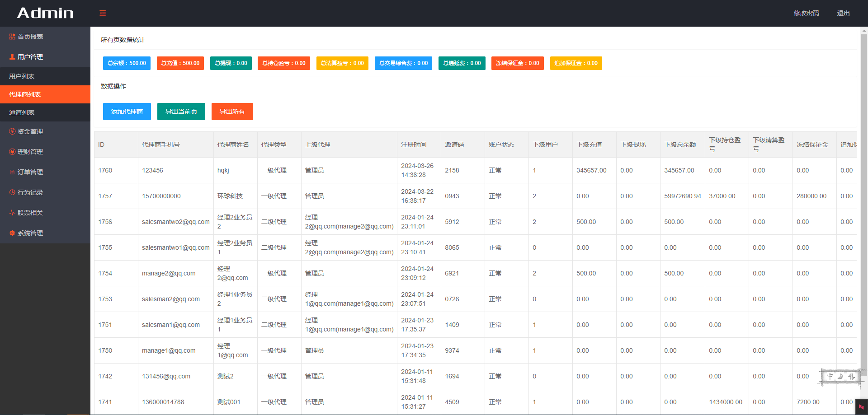Click the 首页报表 dashboard icon
Screen dimensions: 868x415
[12, 37]
